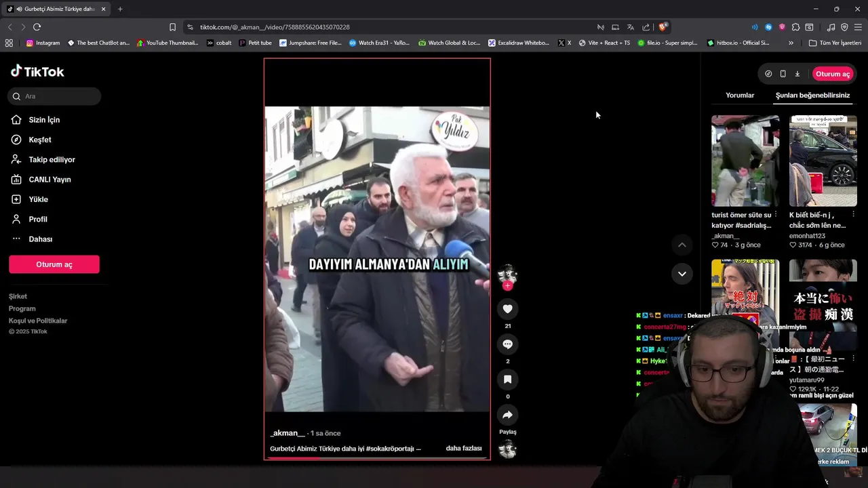This screenshot has width=868, height=488.
Task: Expand caption with daha fazlası
Action: pyautogui.click(x=464, y=449)
